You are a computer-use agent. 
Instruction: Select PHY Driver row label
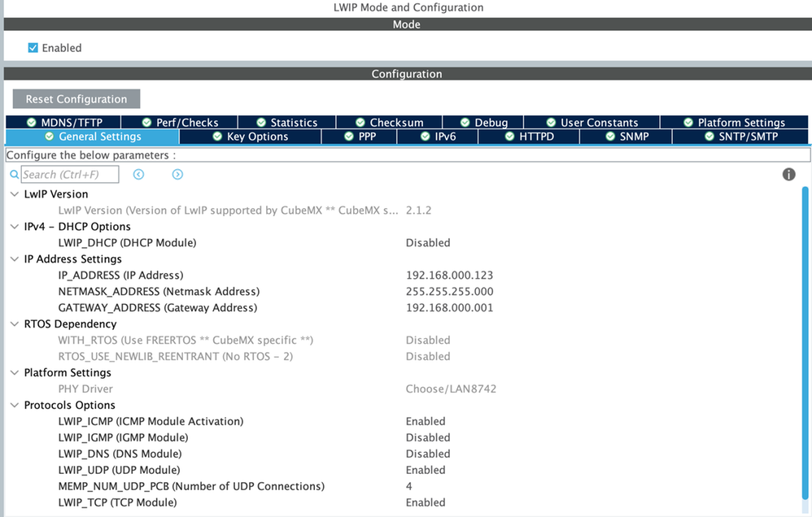click(x=85, y=389)
